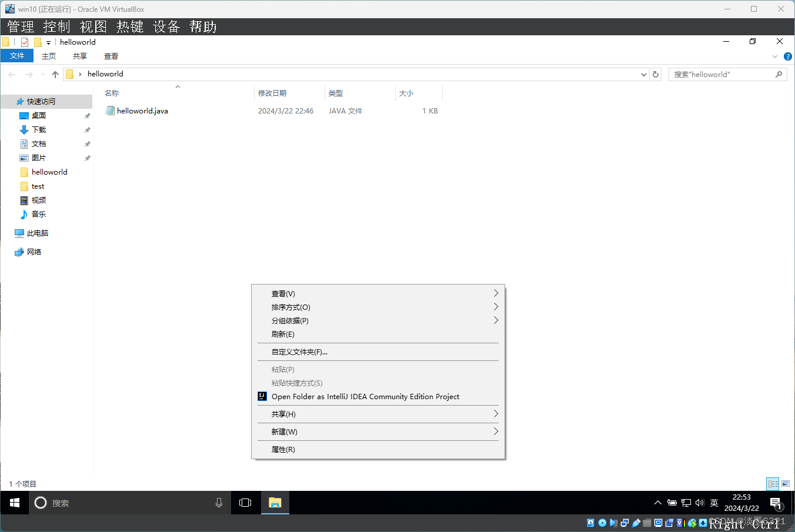
Task: Open the VirtualBox 帮助 menu
Action: click(x=203, y=26)
